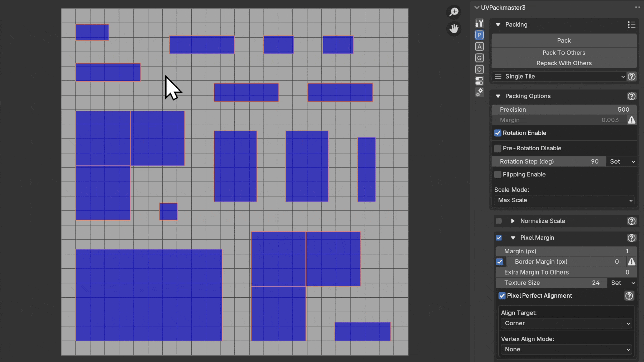Viewport: 644px width, 362px height.
Task: Click the Repack With Others button
Action: [563, 63]
